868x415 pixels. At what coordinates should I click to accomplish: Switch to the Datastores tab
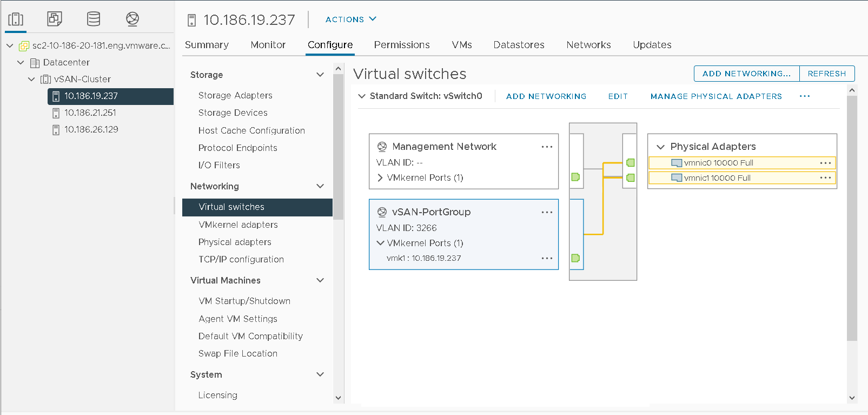click(x=519, y=45)
